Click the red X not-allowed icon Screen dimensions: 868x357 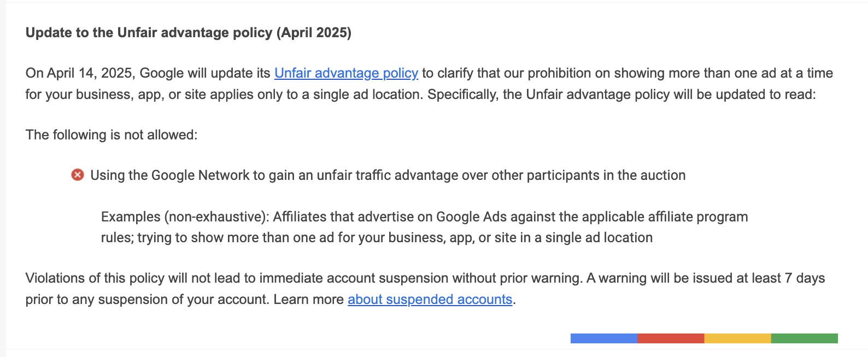click(x=78, y=175)
